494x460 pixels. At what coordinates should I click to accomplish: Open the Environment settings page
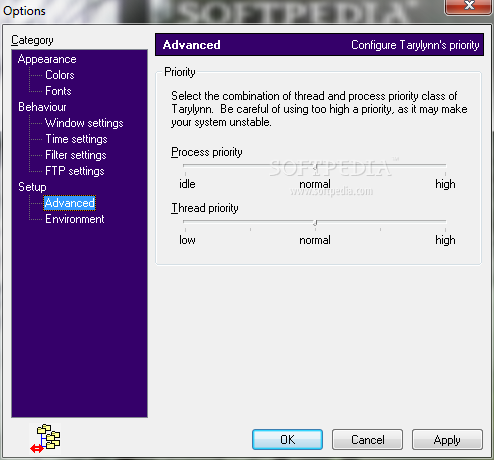75,219
